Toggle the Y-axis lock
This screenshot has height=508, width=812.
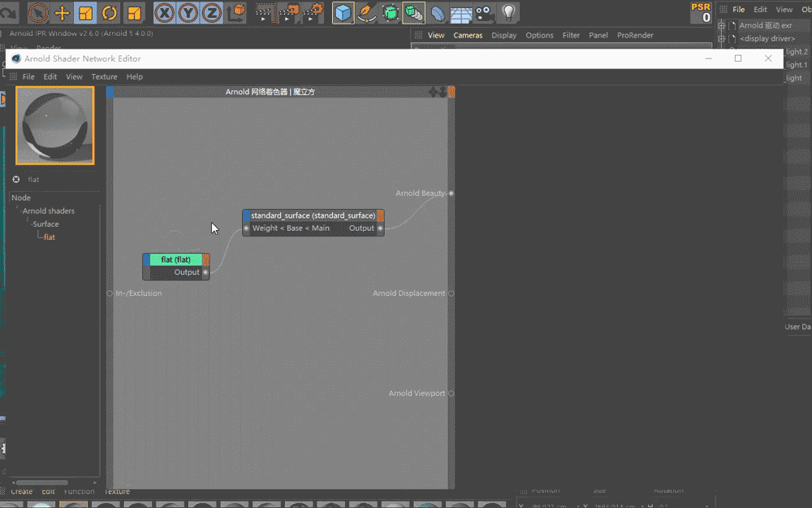click(x=188, y=12)
